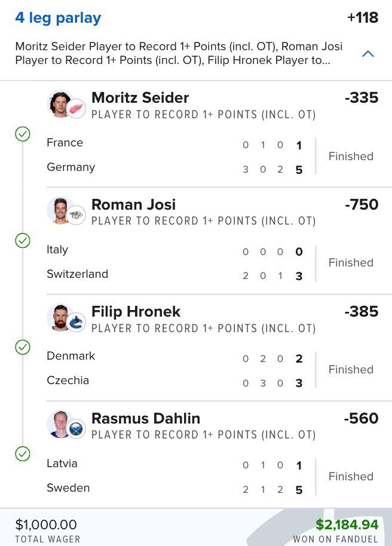
Task: Click green checkmark beside Filip Hronek leg
Action: point(23,347)
